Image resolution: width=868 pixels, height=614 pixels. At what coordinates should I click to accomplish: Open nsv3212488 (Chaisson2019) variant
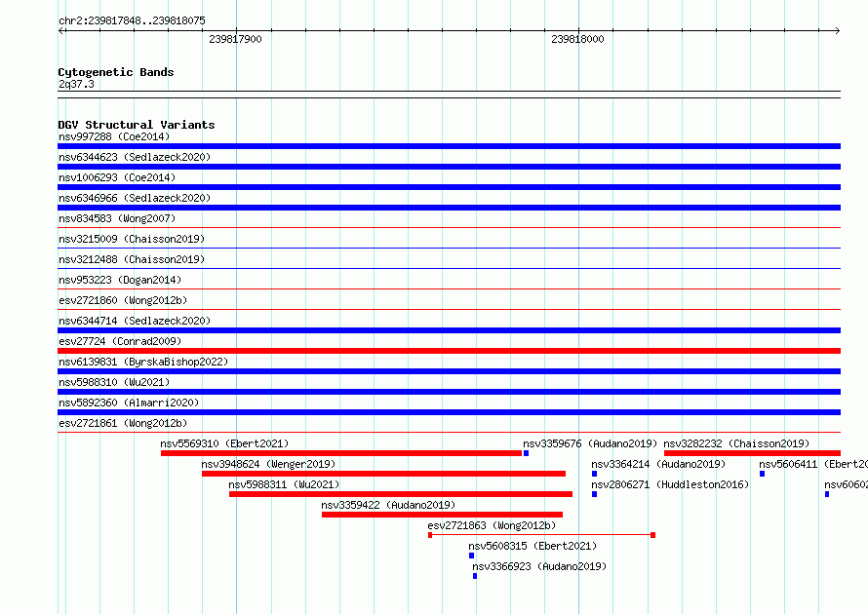coord(132,259)
